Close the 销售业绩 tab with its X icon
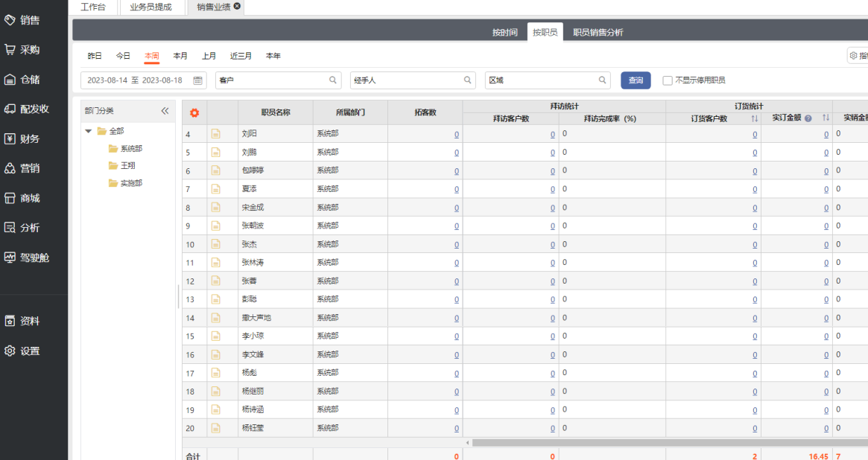Screen dimensions: 868x460 click(x=237, y=6)
